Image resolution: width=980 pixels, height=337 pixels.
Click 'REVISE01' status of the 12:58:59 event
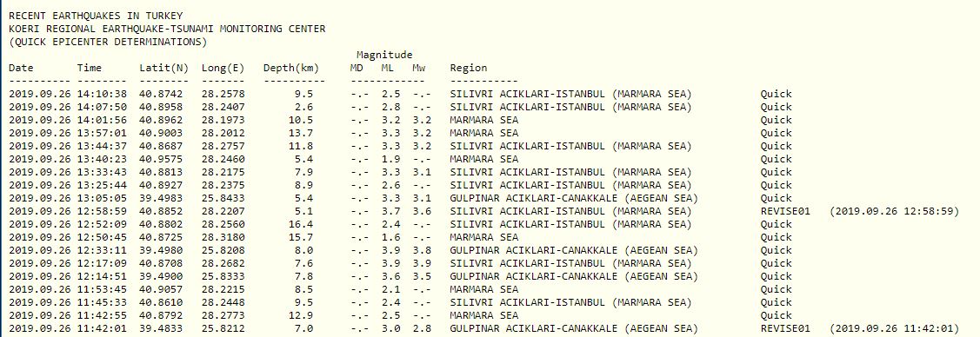785,212
